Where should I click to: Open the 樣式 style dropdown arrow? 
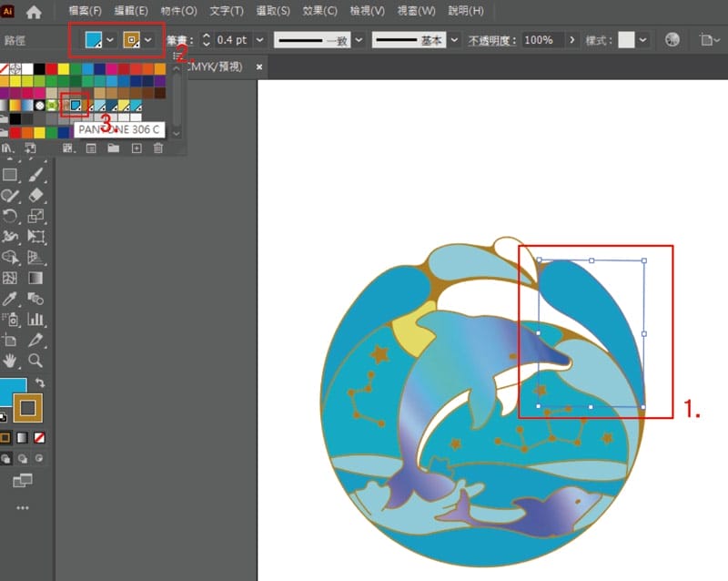[x=643, y=41]
